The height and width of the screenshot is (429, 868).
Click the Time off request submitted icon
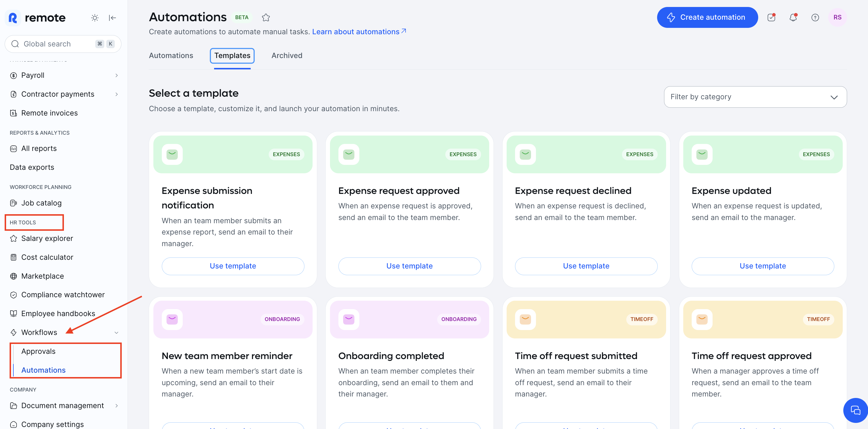[525, 319]
